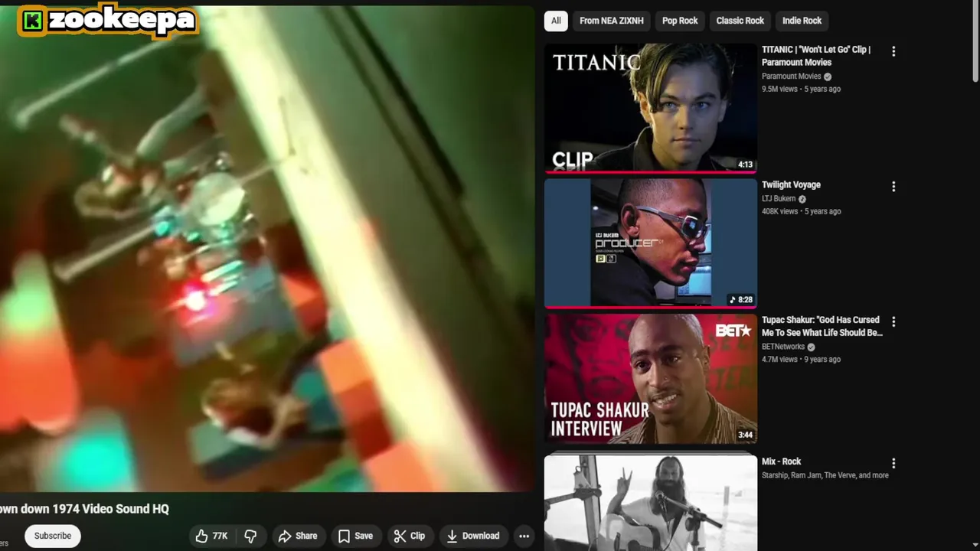Open Twilight Voyage video thumbnail

tap(650, 243)
